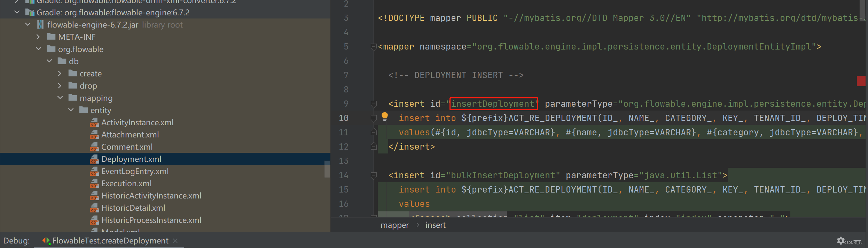Image resolution: width=868 pixels, height=248 pixels.
Task: Click the EventLogEntry.xml file icon
Action: [95, 171]
